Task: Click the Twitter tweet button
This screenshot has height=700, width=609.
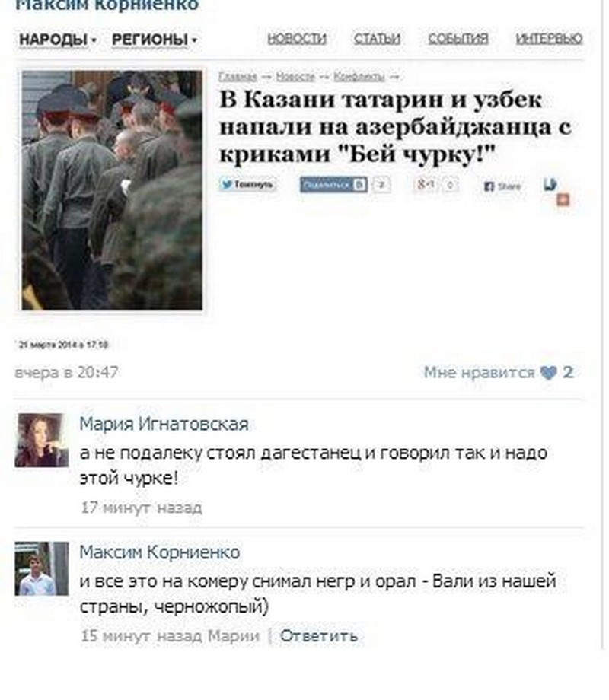Action: (247, 184)
